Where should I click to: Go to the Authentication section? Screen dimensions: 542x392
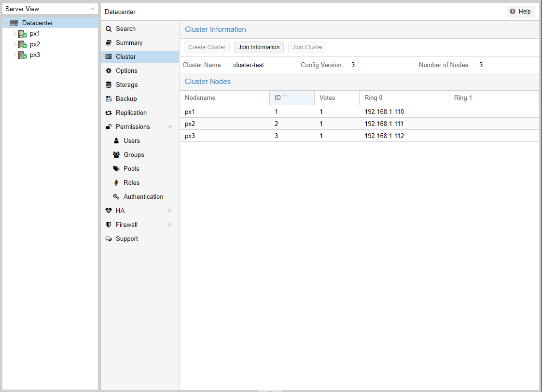(x=143, y=197)
